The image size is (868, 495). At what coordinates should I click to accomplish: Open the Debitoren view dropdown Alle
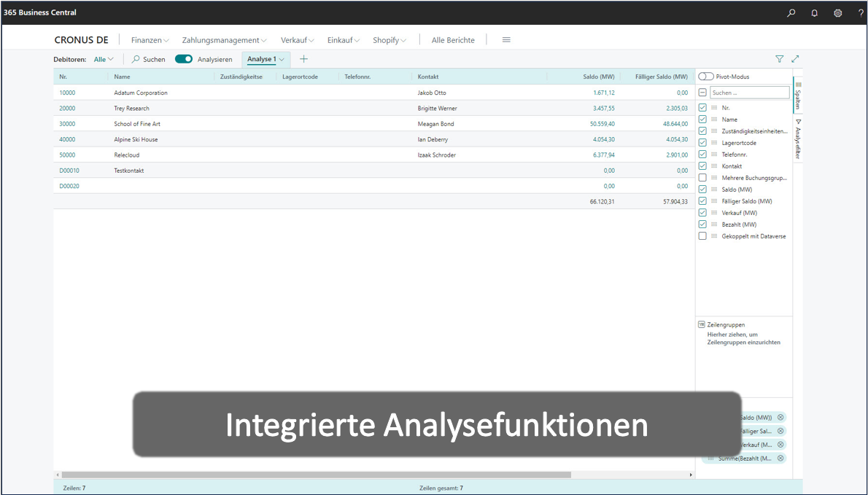(104, 59)
